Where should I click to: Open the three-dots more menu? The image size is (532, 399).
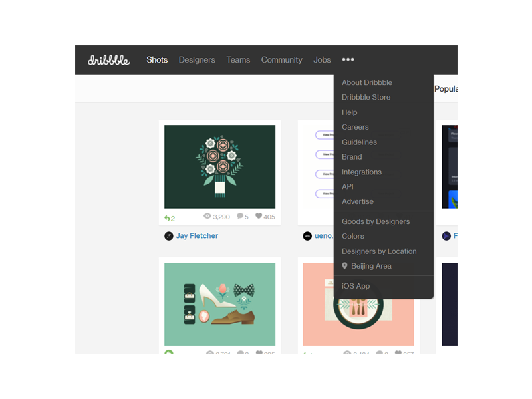pos(348,60)
